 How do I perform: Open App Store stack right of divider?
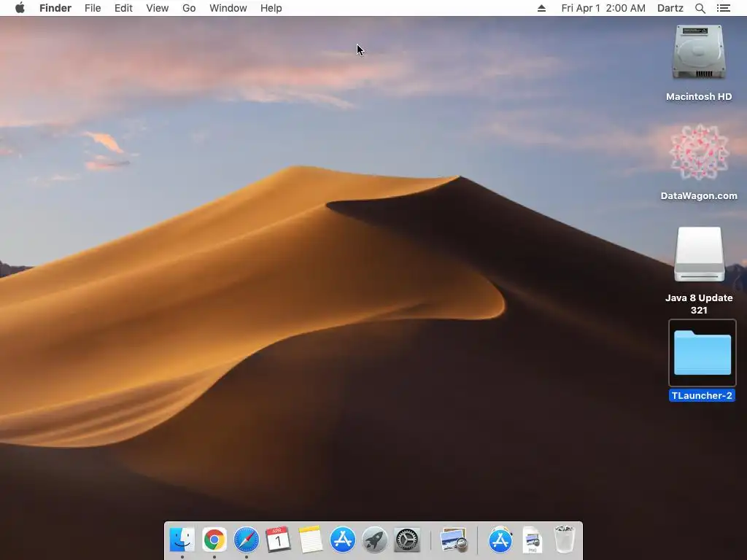[x=500, y=540]
